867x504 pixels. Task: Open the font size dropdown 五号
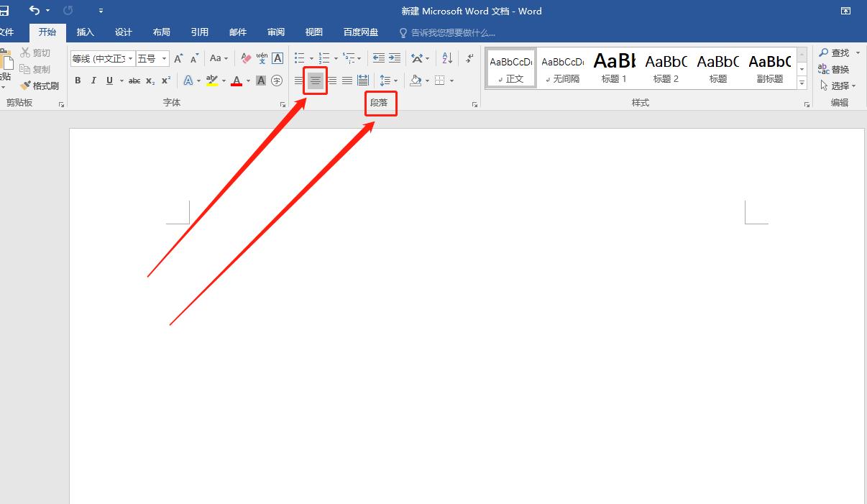coord(165,59)
